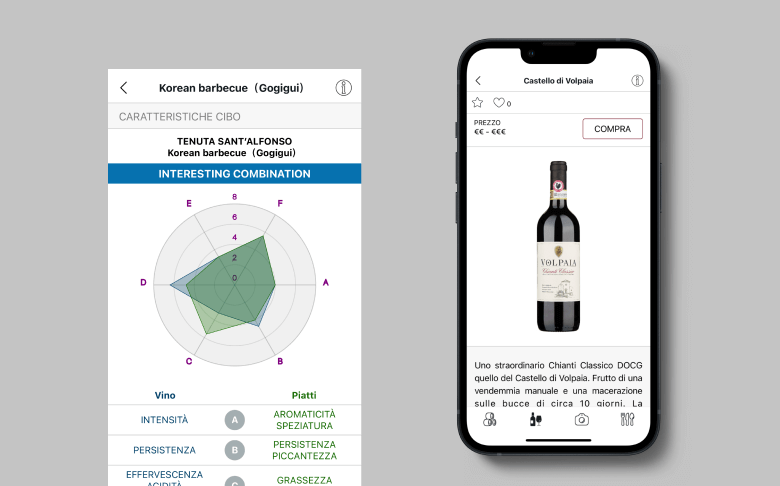The height and width of the screenshot is (486, 780).
Task: Select the CARATTERISTICHE CIBO section header
Action: (234, 116)
